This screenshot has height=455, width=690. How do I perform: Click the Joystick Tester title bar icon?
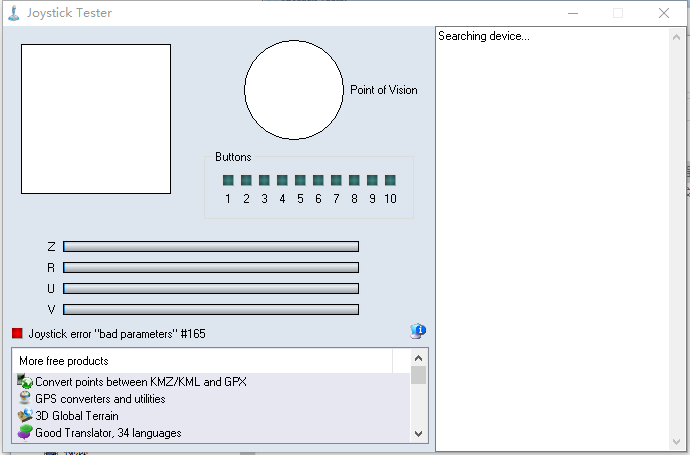[x=14, y=13]
